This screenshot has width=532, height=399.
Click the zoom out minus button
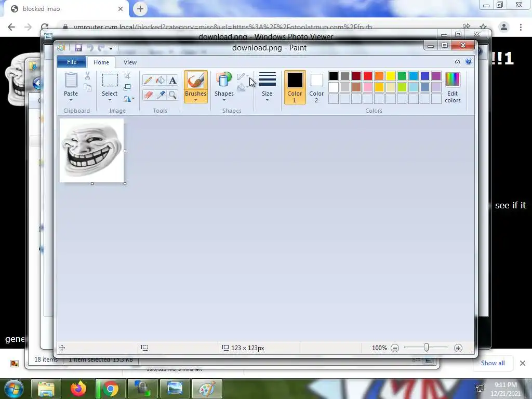click(395, 348)
